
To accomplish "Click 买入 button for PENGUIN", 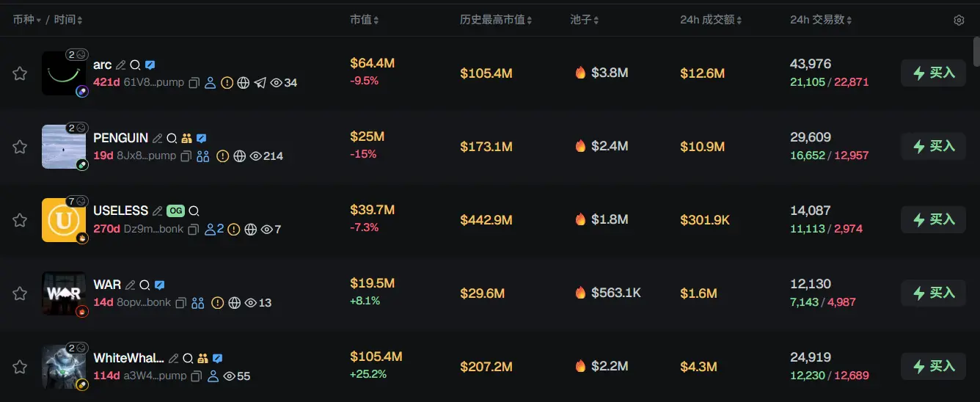I will (933, 147).
